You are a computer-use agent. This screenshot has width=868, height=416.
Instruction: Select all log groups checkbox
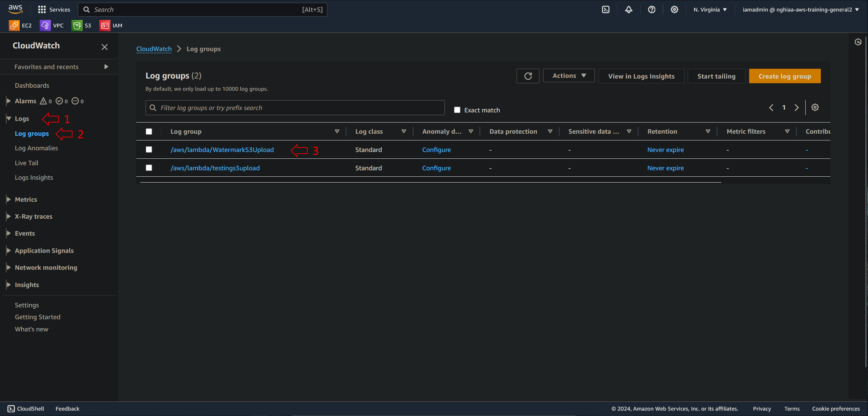tap(149, 131)
